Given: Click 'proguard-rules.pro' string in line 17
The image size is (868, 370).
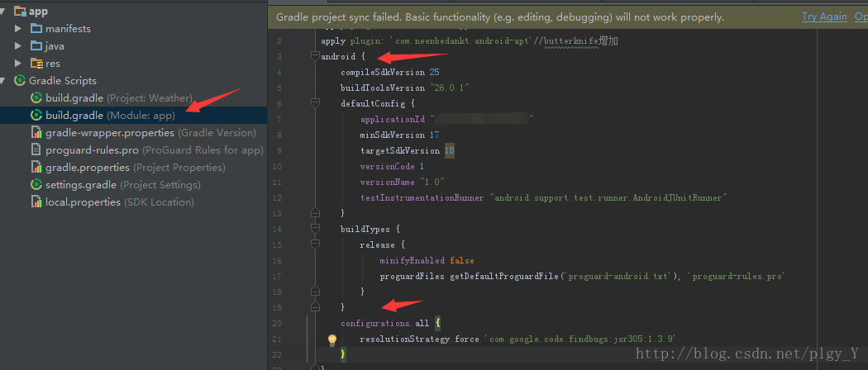Looking at the screenshot, I should [737, 276].
